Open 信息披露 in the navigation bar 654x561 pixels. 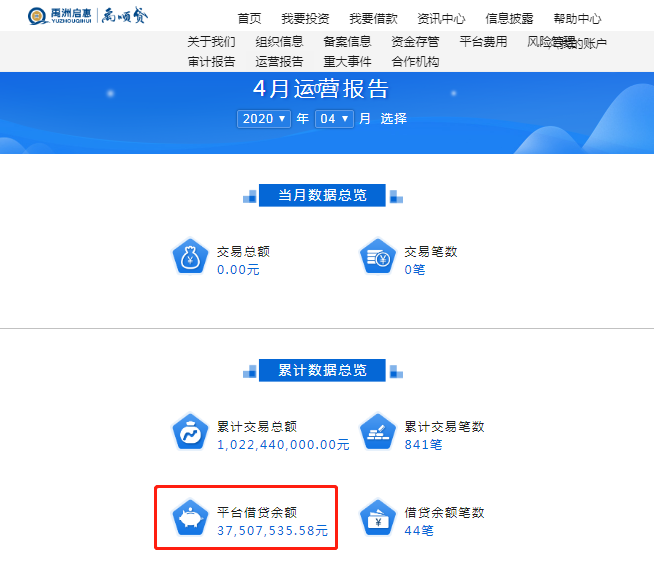(509, 18)
